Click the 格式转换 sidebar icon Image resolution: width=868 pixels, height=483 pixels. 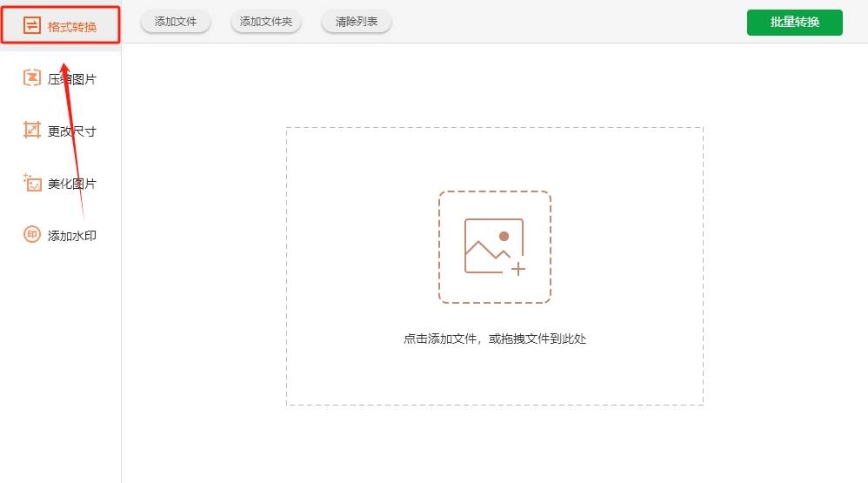point(32,25)
